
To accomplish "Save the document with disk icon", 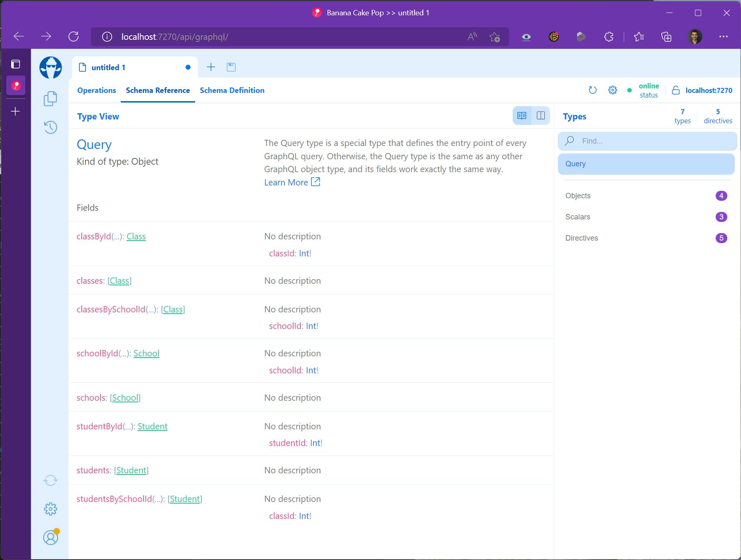I will (x=231, y=67).
